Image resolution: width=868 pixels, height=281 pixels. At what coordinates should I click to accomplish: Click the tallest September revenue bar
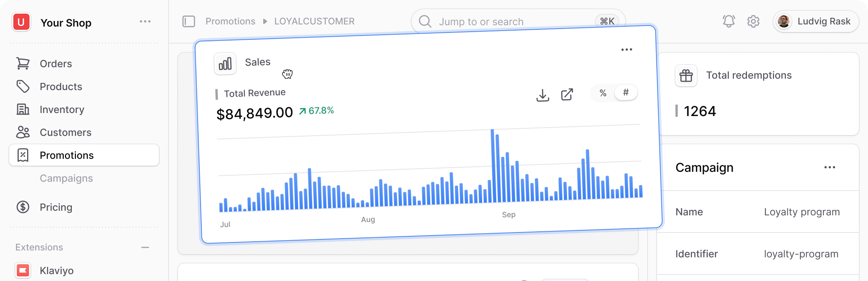coord(493,166)
